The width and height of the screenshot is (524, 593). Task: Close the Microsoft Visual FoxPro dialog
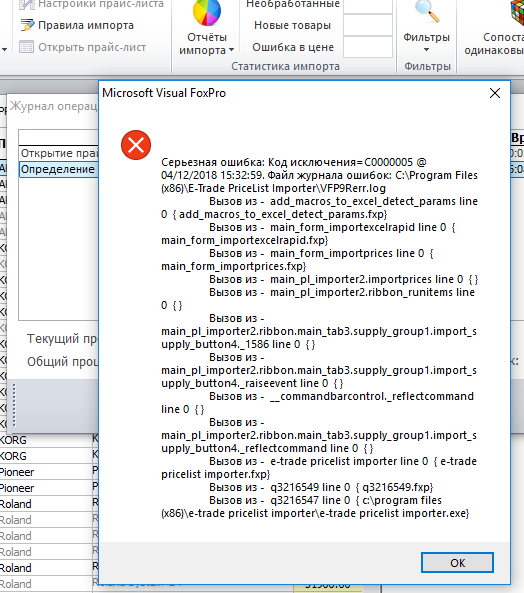point(495,93)
